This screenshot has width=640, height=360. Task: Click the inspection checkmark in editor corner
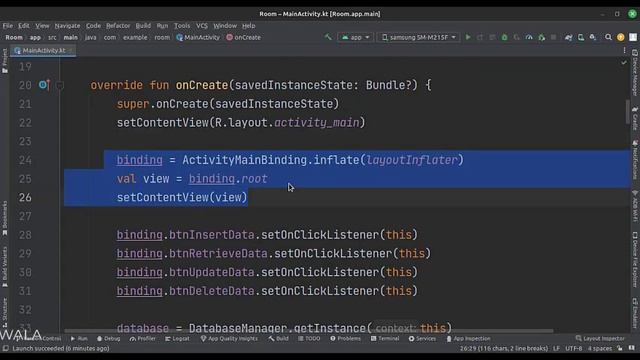coord(624,62)
